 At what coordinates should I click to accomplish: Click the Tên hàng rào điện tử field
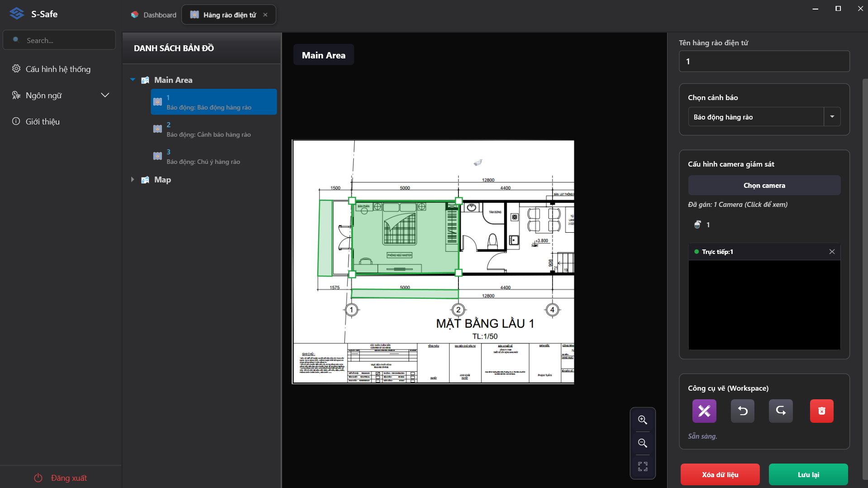pyautogui.click(x=764, y=61)
